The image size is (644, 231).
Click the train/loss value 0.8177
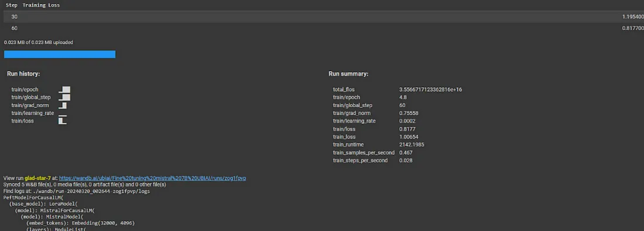(x=407, y=129)
